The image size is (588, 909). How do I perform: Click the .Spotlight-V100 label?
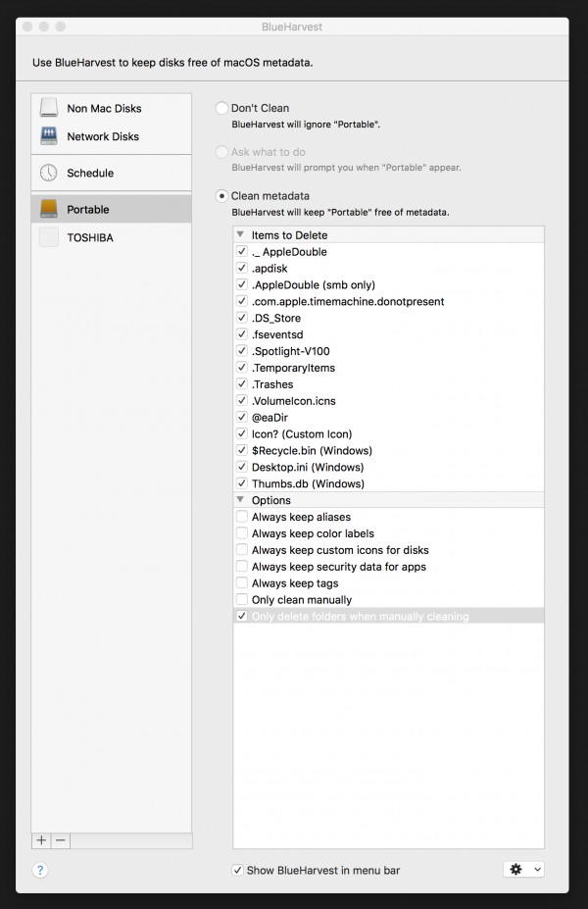coord(291,351)
